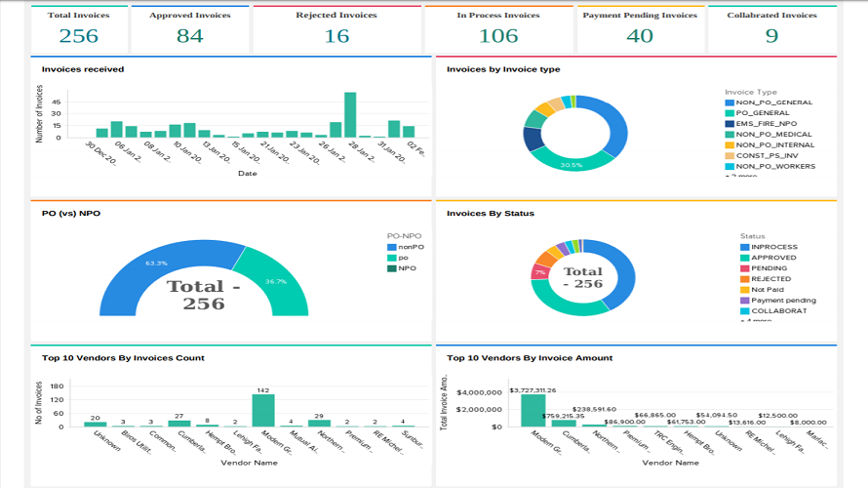Click the Cumberla. bar labeled 27

[178, 424]
